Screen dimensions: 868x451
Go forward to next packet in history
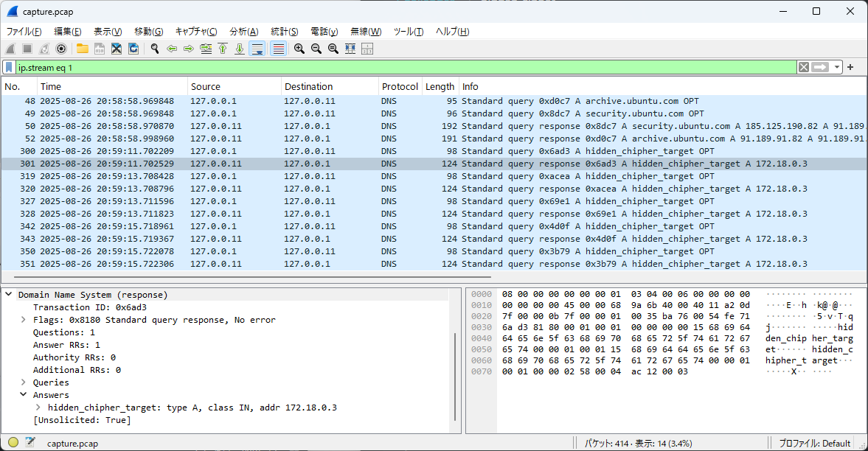189,49
